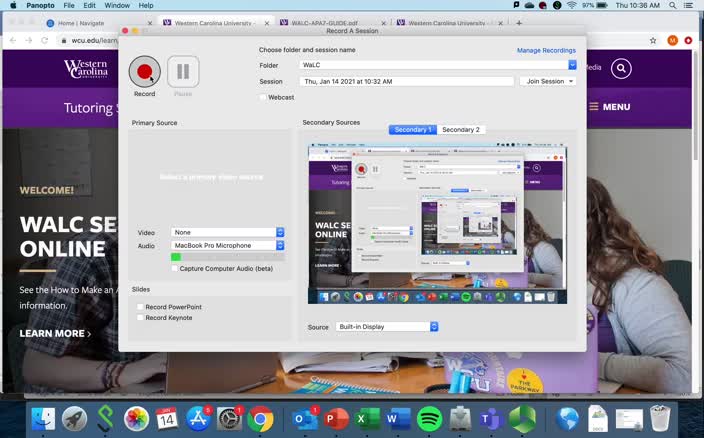Open the Window menu in menu bar
Image resolution: width=704 pixels, height=438 pixels.
pyautogui.click(x=117, y=5)
